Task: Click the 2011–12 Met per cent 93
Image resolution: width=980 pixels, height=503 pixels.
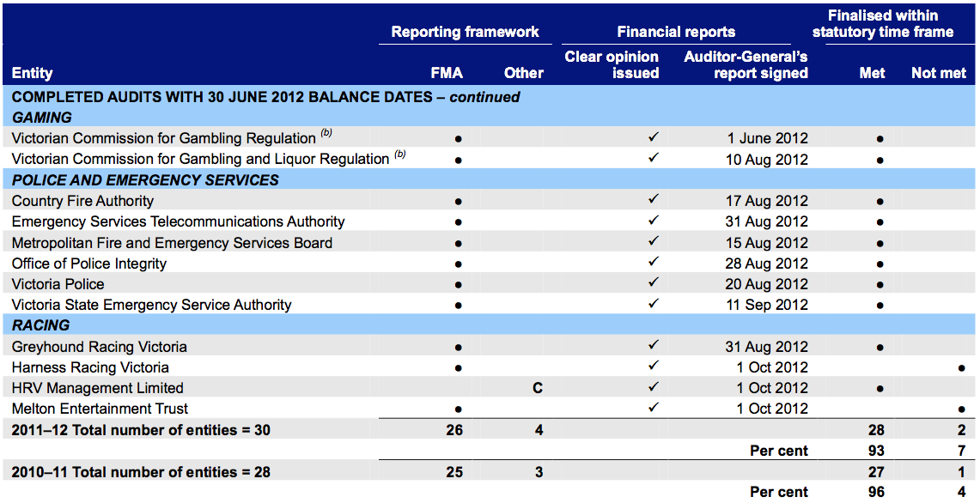Action: (x=876, y=451)
